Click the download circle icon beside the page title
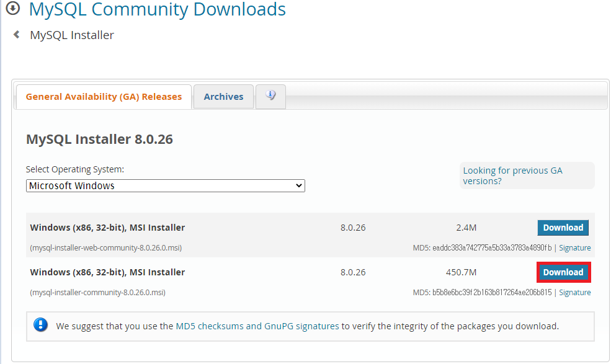 coord(13,8)
